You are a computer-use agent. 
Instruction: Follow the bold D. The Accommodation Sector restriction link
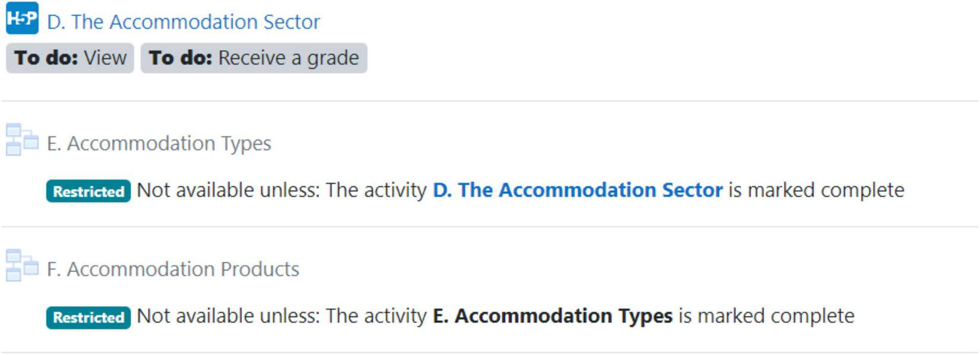[x=577, y=190]
